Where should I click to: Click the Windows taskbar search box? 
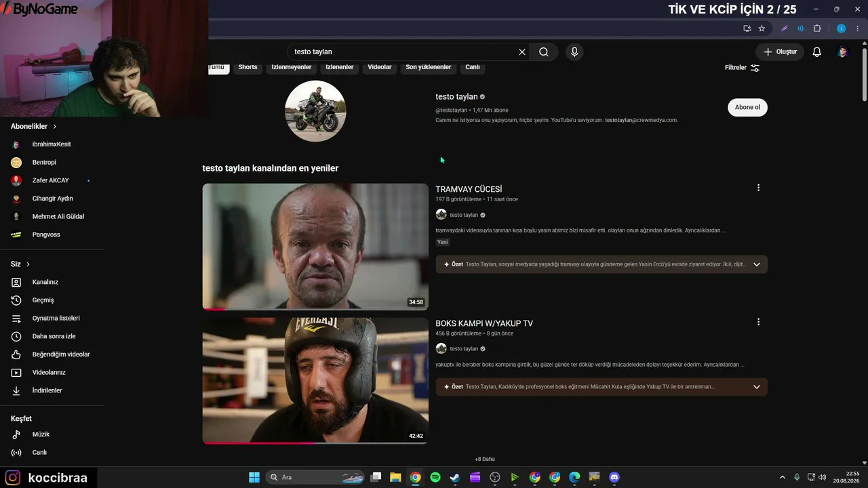[x=315, y=477]
